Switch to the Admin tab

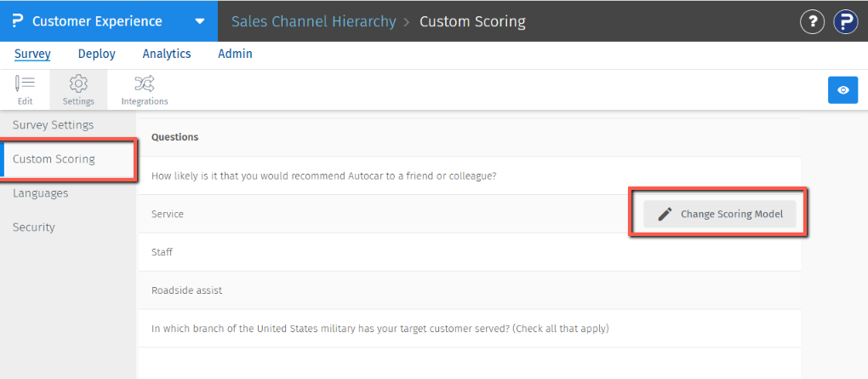coord(235,54)
